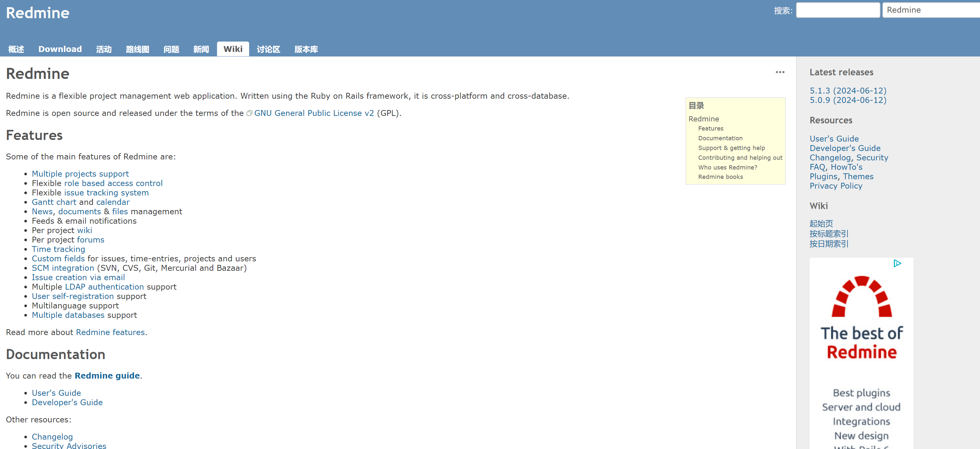
Task: Open SCM integration feature link
Action: (x=62, y=268)
